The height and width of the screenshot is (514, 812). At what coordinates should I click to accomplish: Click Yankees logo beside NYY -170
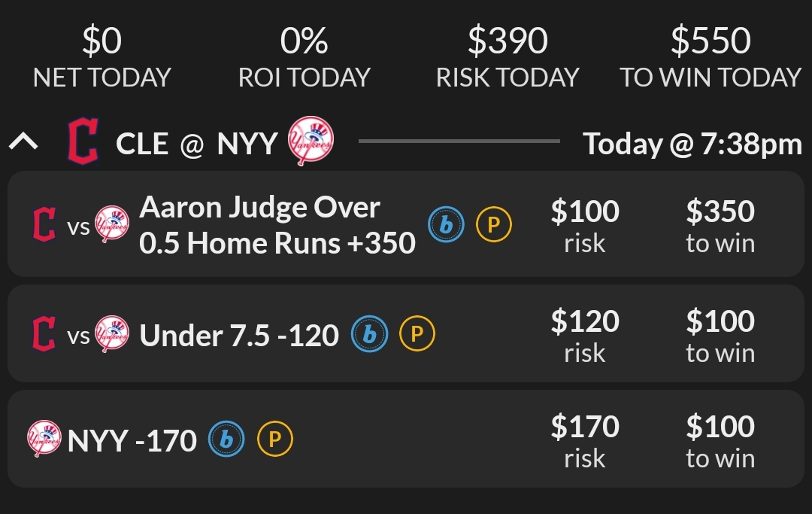44,439
